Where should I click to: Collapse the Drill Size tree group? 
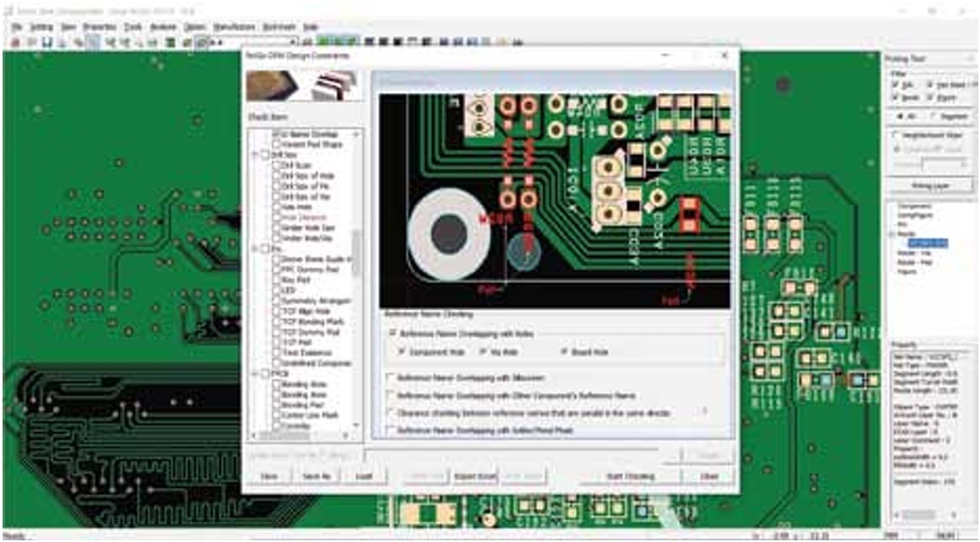tap(254, 155)
